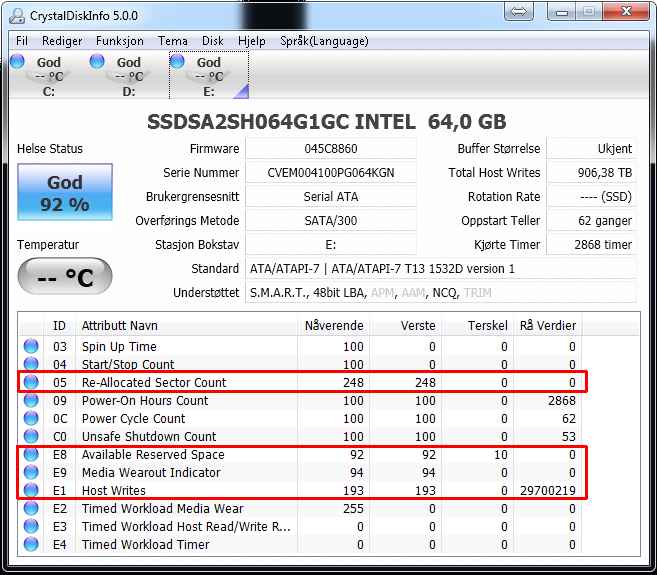Screen dimensions: 657x575
Task: Click the CrystalDiskInfo app icon in title bar
Action: click(17, 16)
